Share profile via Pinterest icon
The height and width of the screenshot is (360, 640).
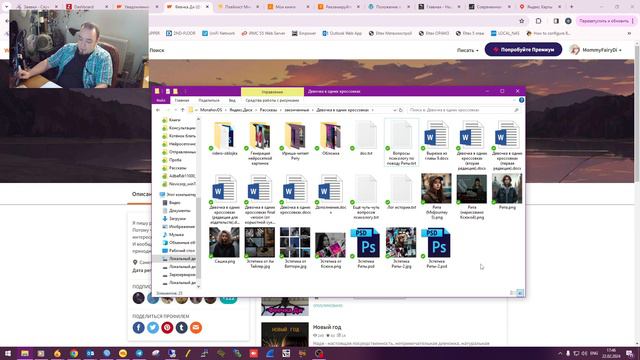[x=167, y=327]
